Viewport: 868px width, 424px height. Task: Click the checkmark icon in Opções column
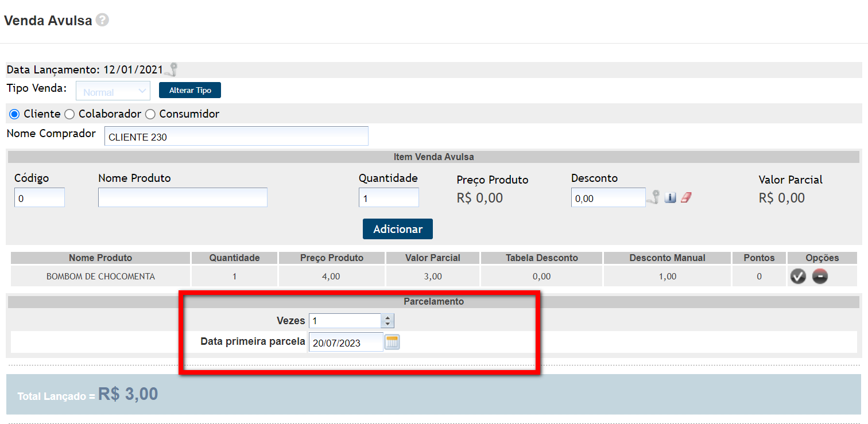[798, 277]
